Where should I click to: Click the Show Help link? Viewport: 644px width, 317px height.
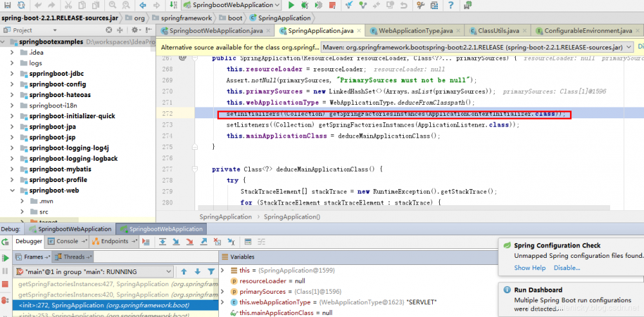[x=529, y=268]
